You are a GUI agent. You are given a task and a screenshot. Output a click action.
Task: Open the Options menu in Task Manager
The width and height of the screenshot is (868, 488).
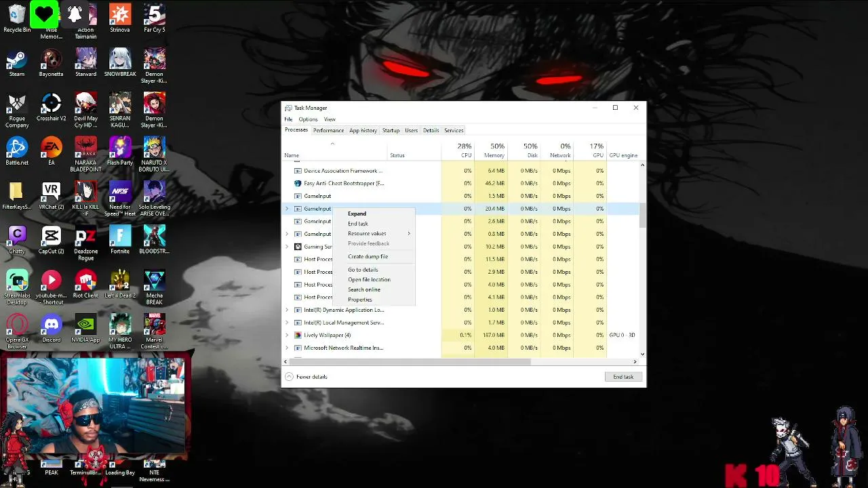[x=308, y=119]
